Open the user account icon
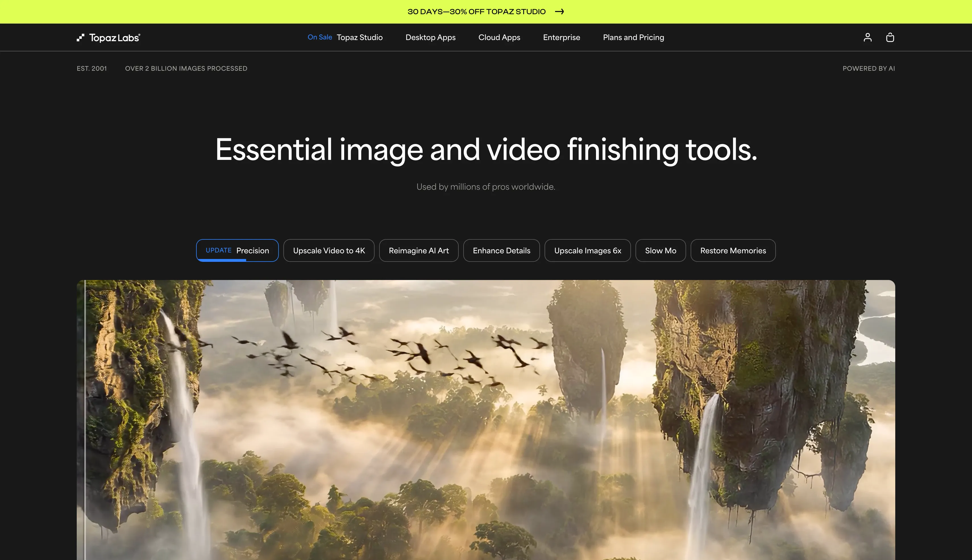This screenshot has width=972, height=560. [867, 37]
